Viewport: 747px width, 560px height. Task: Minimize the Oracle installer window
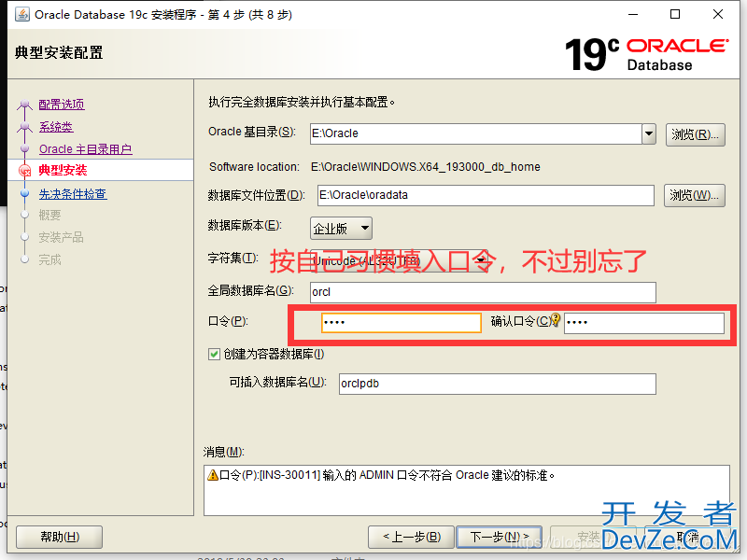(x=633, y=14)
